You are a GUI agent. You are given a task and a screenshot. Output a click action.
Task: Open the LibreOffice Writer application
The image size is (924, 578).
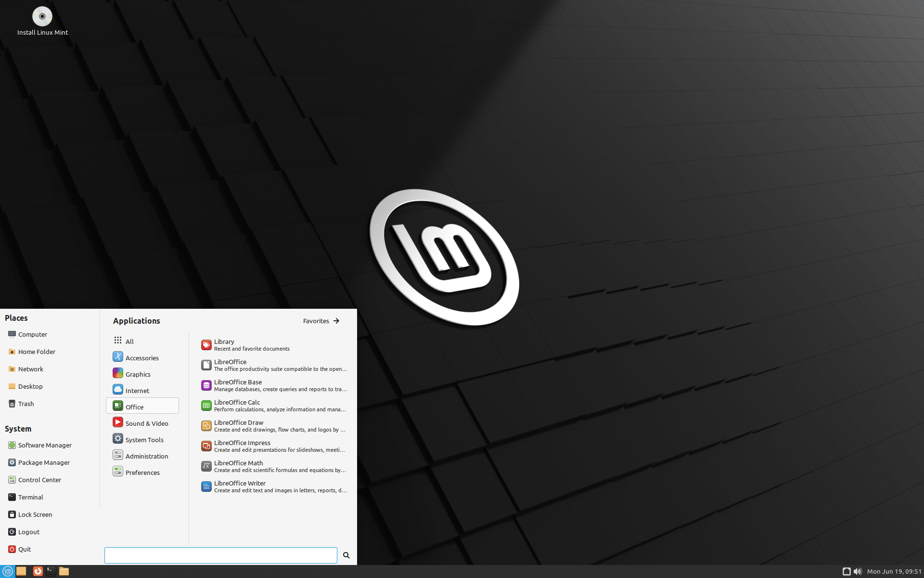(240, 486)
